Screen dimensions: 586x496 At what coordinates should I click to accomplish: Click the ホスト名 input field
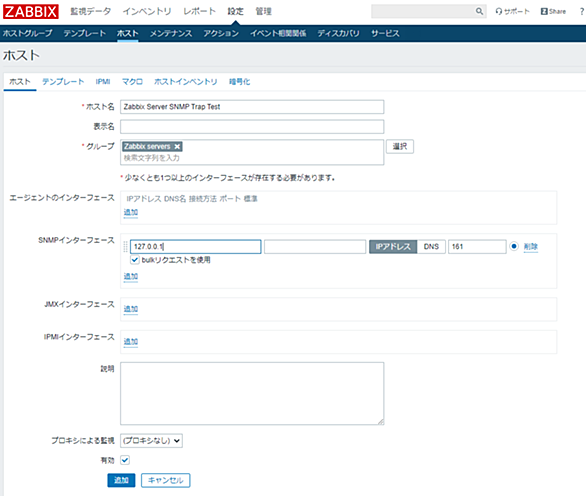252,107
